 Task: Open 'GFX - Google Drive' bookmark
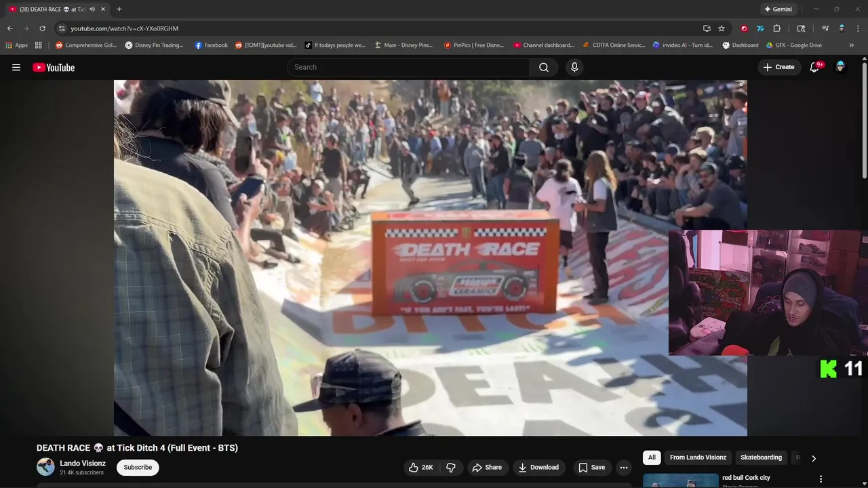793,45
